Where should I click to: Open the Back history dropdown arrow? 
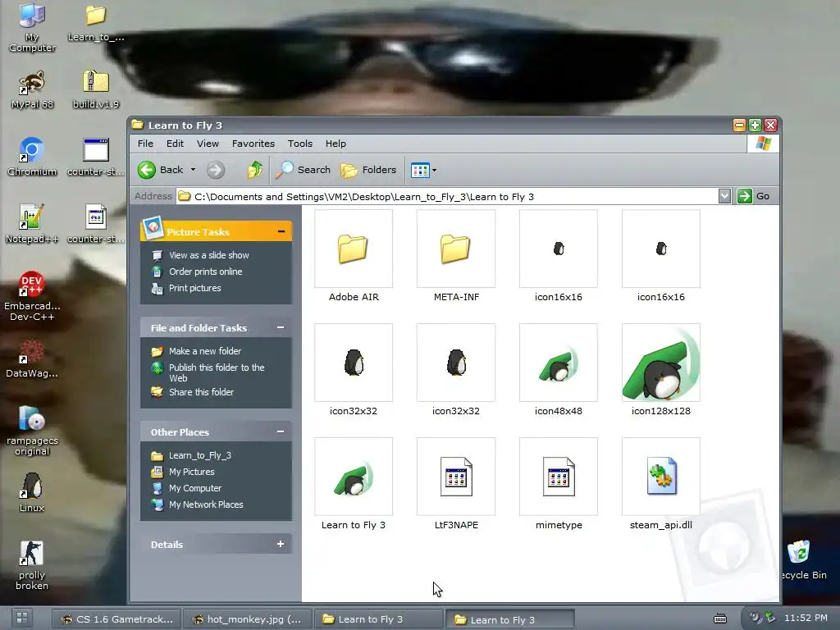point(193,170)
